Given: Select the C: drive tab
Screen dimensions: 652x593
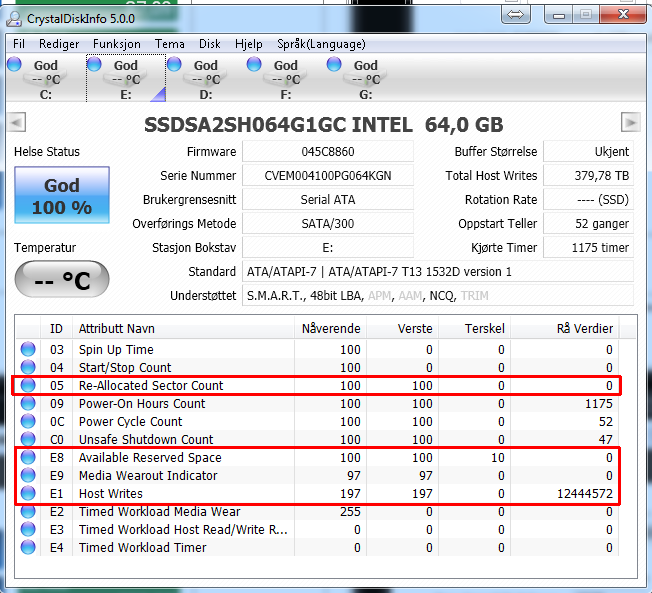Looking at the screenshot, I should 46,79.
